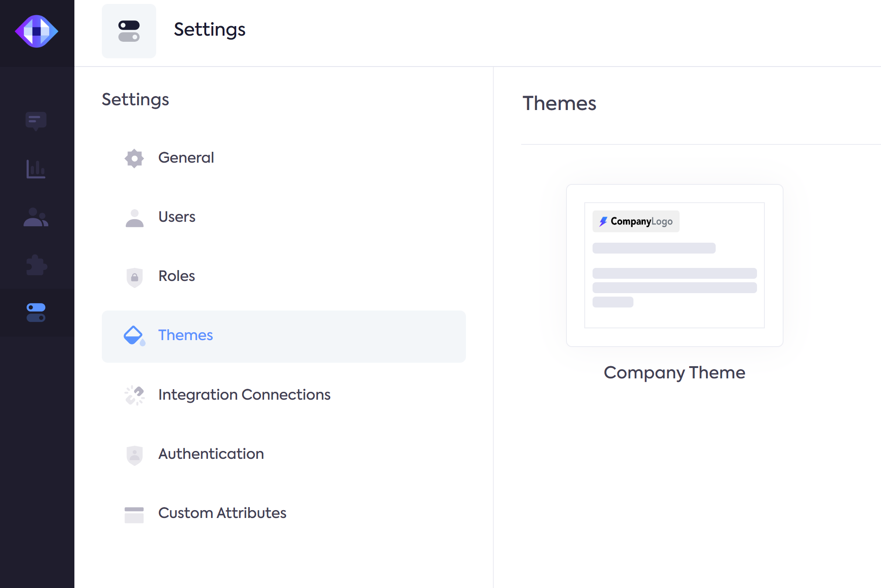Image resolution: width=881 pixels, height=588 pixels.
Task: Click the settings header toggle icon
Action: (129, 31)
